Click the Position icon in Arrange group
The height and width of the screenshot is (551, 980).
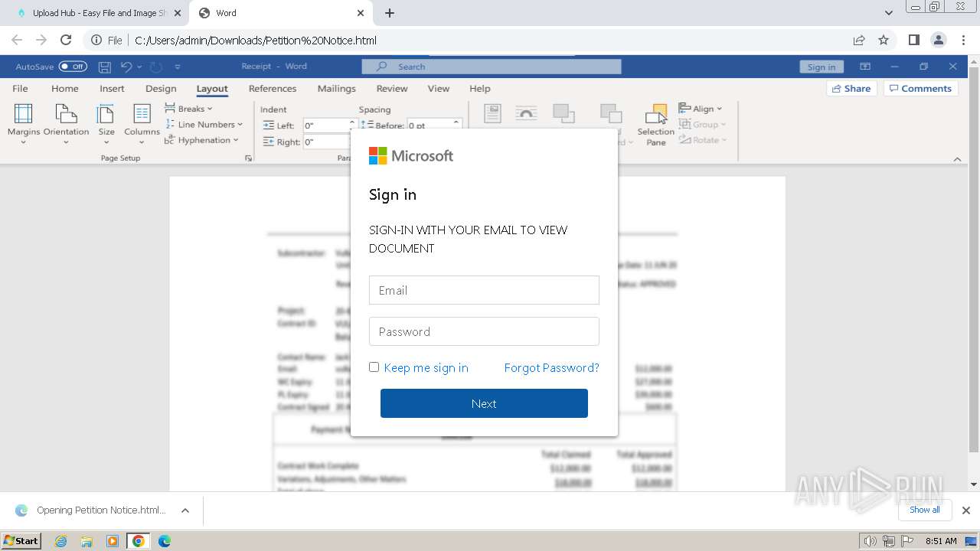tap(492, 113)
